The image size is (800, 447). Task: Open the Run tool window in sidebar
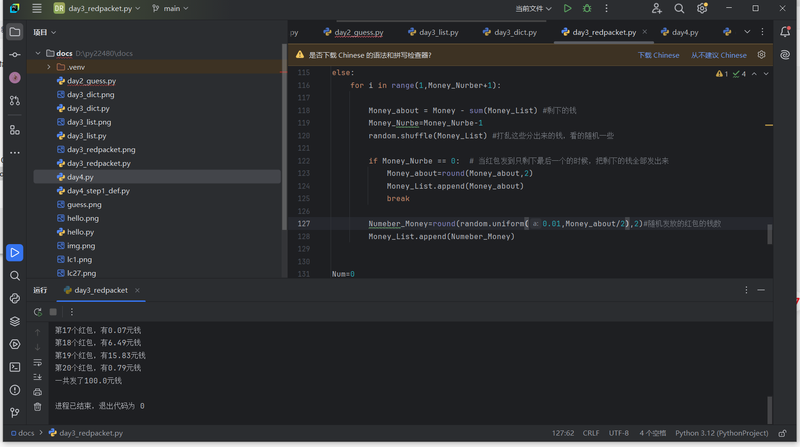pyautogui.click(x=14, y=253)
